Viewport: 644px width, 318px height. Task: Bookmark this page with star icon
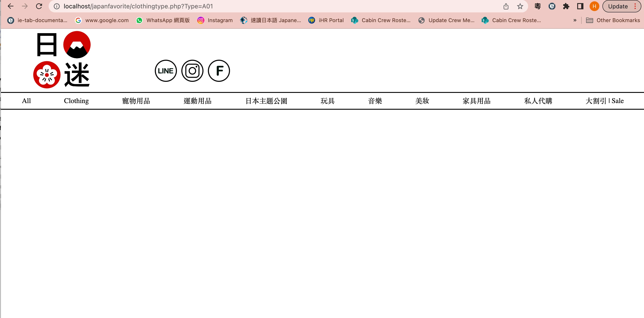pos(520,6)
